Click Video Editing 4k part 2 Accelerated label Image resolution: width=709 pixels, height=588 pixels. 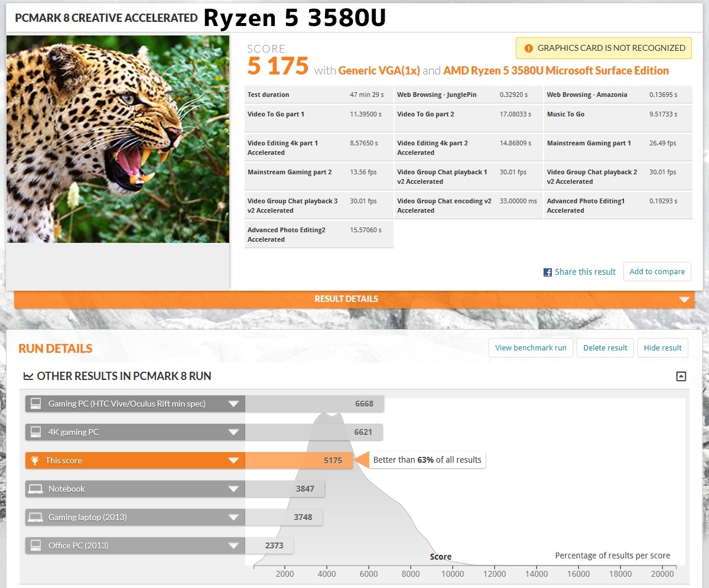(x=432, y=148)
